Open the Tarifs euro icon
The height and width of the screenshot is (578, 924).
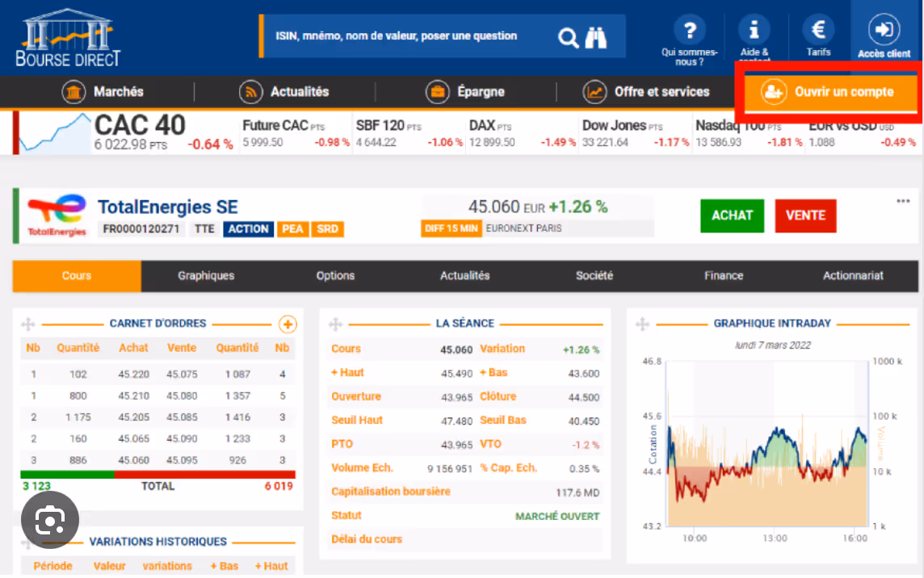(x=818, y=29)
